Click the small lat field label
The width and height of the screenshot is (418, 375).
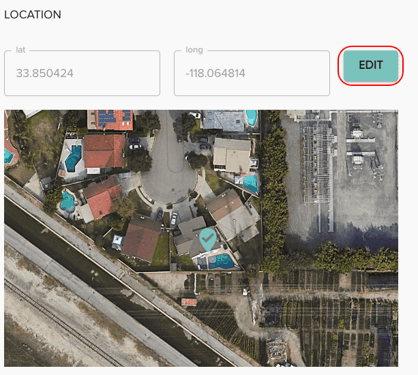click(x=21, y=50)
